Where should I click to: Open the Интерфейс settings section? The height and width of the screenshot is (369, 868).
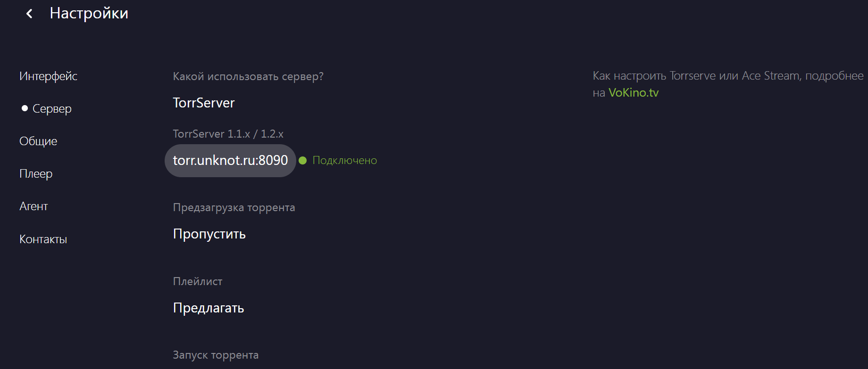pos(48,76)
